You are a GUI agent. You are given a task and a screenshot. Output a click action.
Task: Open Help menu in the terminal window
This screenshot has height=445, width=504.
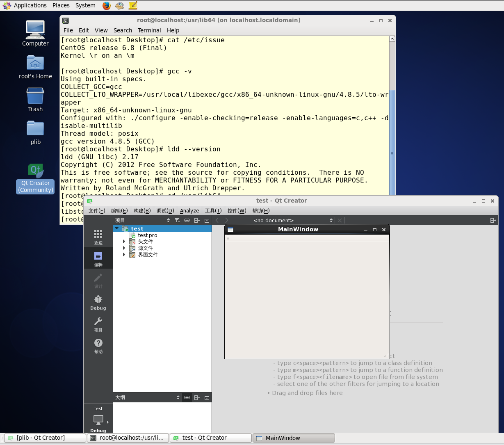point(173,30)
